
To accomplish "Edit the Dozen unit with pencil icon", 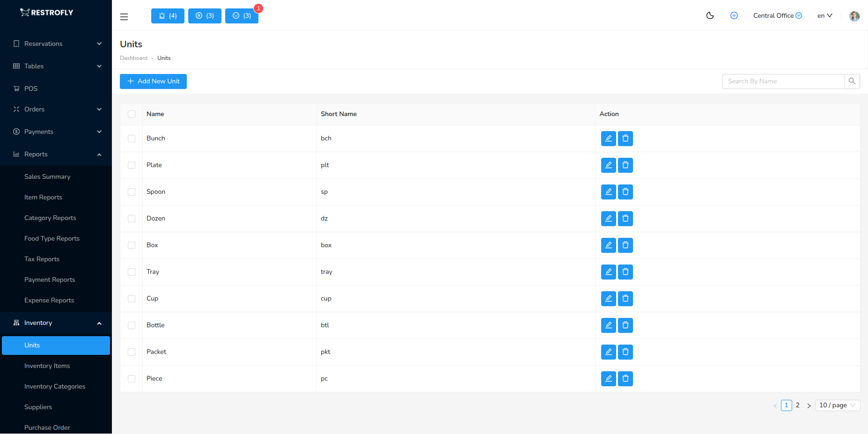I will tap(608, 218).
